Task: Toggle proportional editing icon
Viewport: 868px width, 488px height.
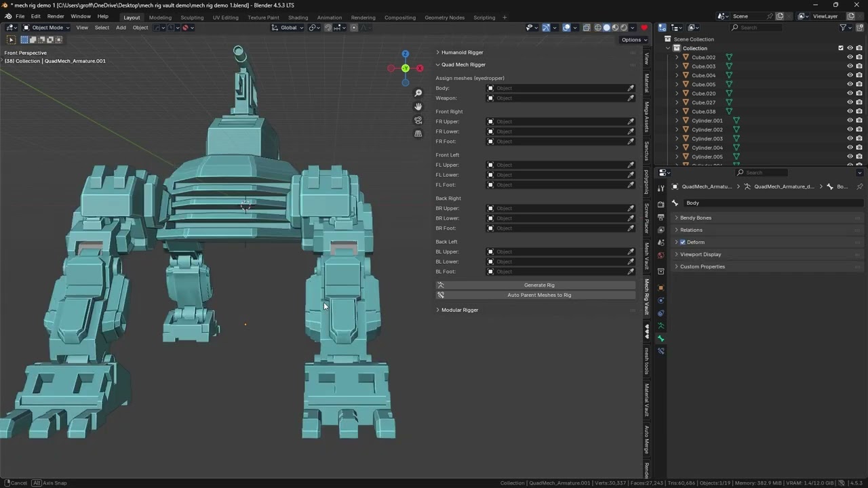Action: coord(354,28)
